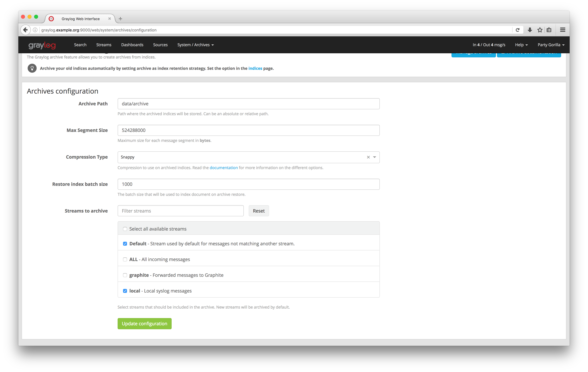Click the lightbulb hint icon
588x372 pixels.
coord(32,68)
